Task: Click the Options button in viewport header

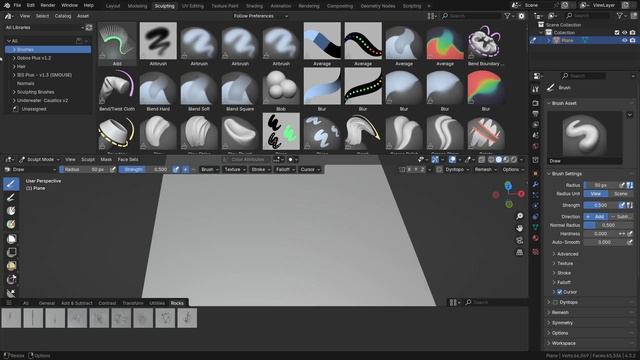Action: [513, 169]
